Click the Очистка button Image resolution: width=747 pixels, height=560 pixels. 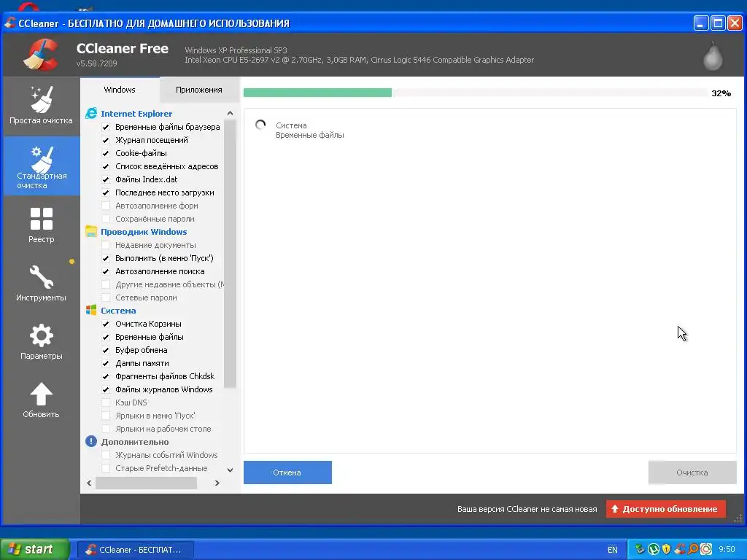tap(692, 472)
